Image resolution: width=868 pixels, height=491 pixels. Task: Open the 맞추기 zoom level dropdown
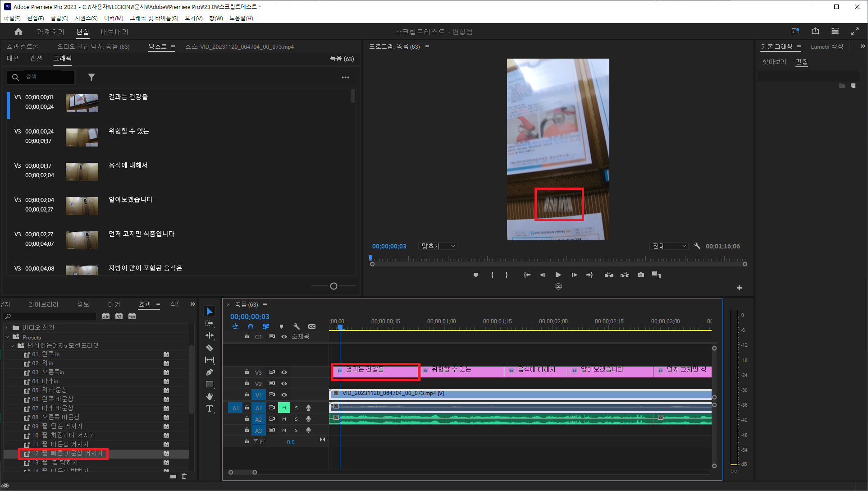pyautogui.click(x=438, y=246)
